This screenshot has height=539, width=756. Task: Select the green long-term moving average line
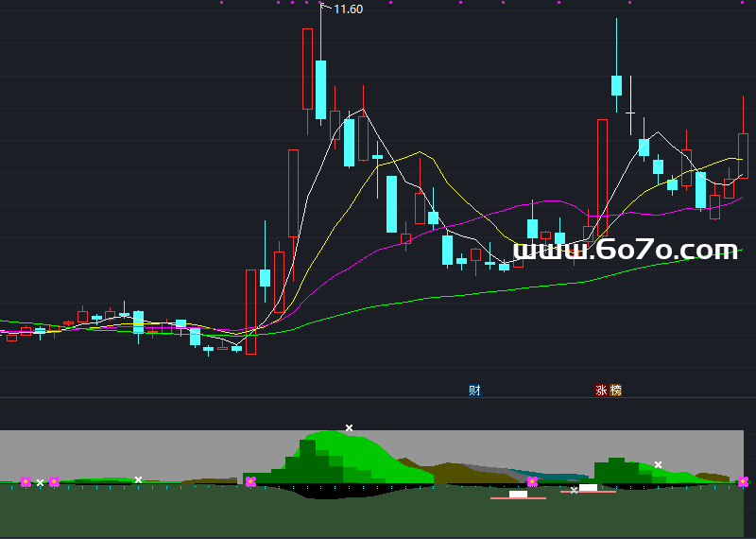pos(425,298)
